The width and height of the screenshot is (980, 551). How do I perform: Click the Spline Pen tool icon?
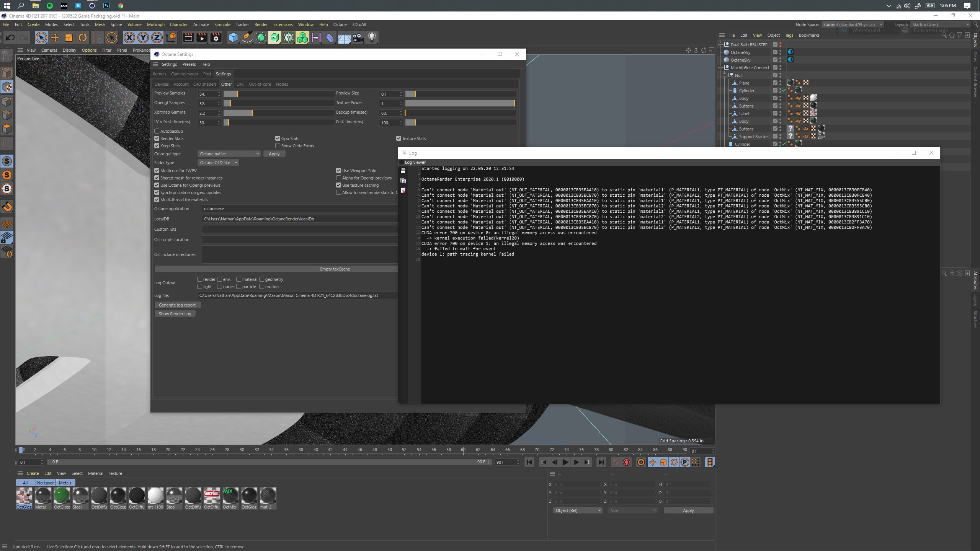coord(247,37)
